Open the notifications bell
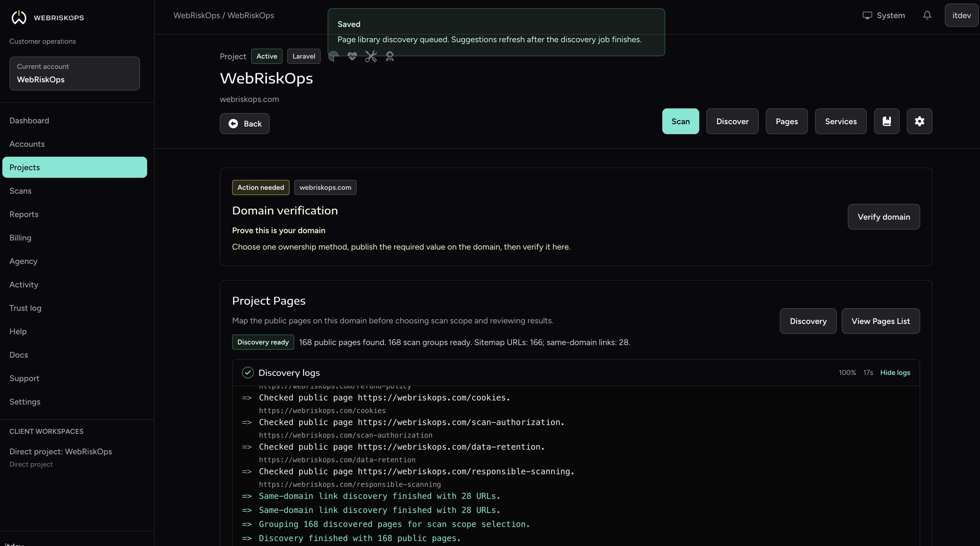Viewport: 980px width, 546px height. coord(927,15)
